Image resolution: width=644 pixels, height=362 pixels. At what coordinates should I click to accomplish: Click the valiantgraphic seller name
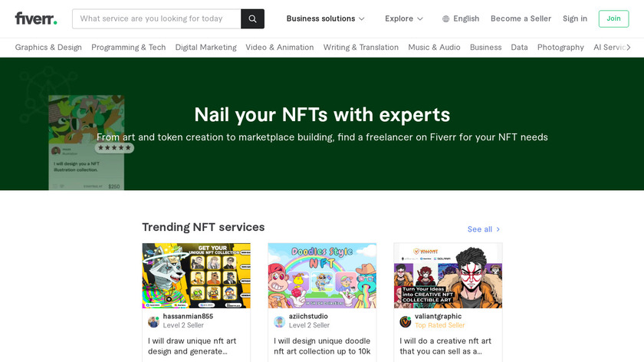[x=439, y=317]
